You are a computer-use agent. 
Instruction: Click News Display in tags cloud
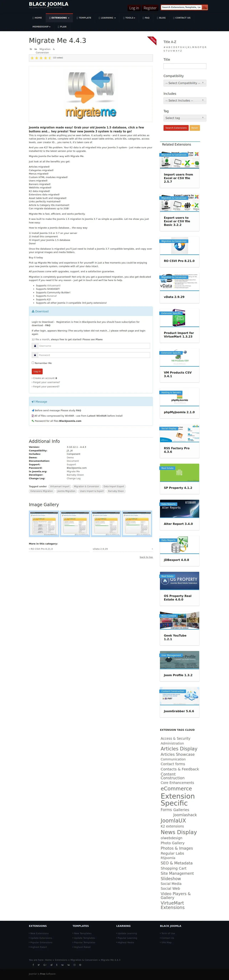(x=179, y=832)
